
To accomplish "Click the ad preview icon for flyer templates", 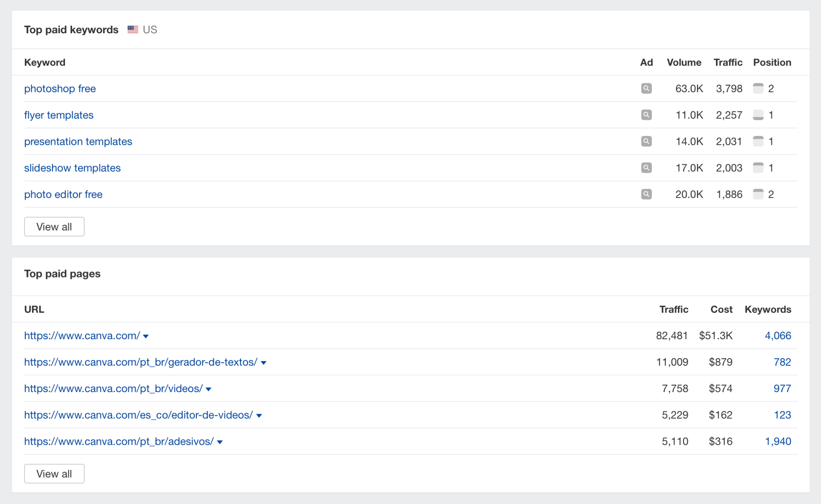I will tap(646, 115).
